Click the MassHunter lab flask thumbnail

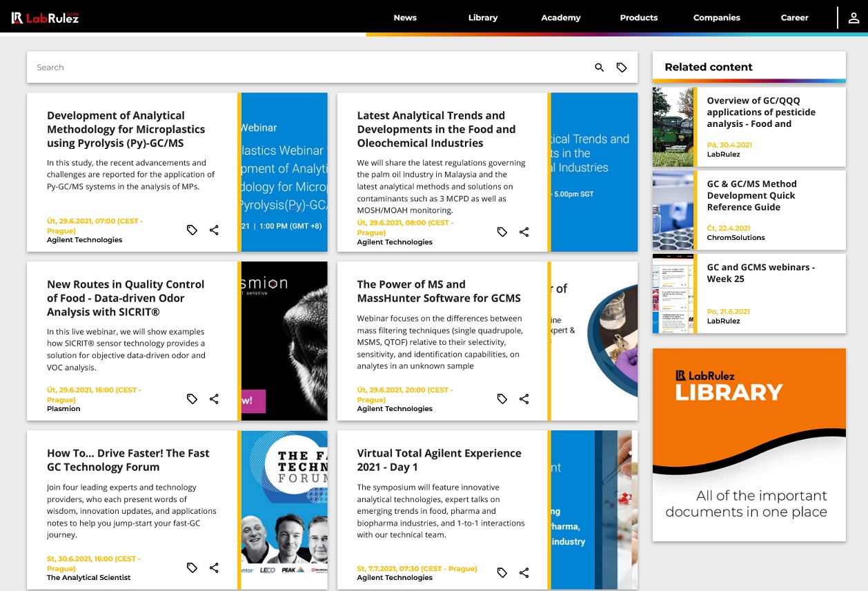(x=594, y=341)
